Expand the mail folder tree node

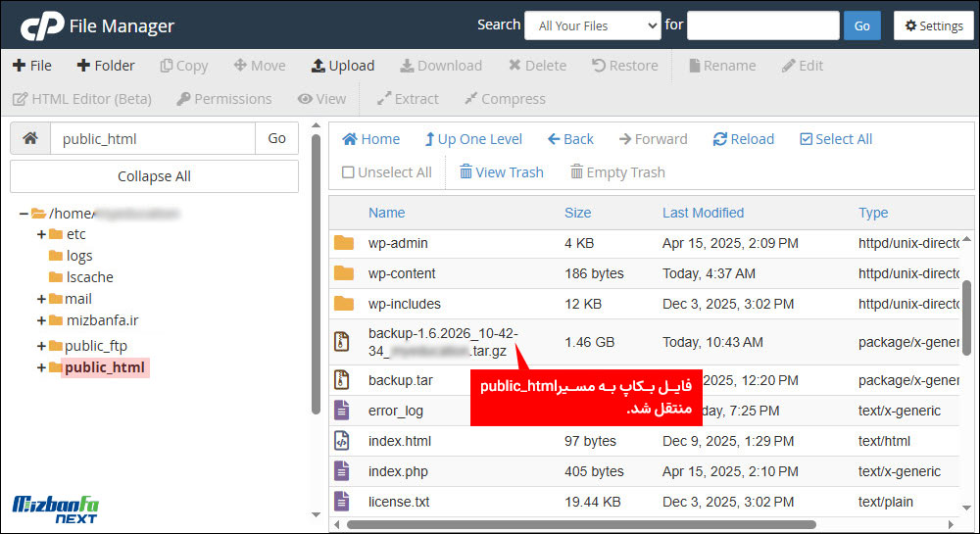pyautogui.click(x=41, y=299)
